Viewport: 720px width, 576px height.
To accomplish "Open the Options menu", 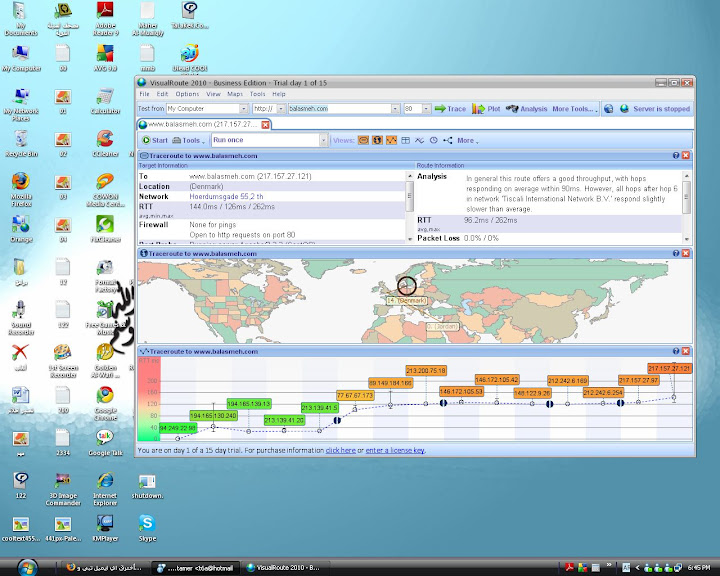I will coord(187,94).
